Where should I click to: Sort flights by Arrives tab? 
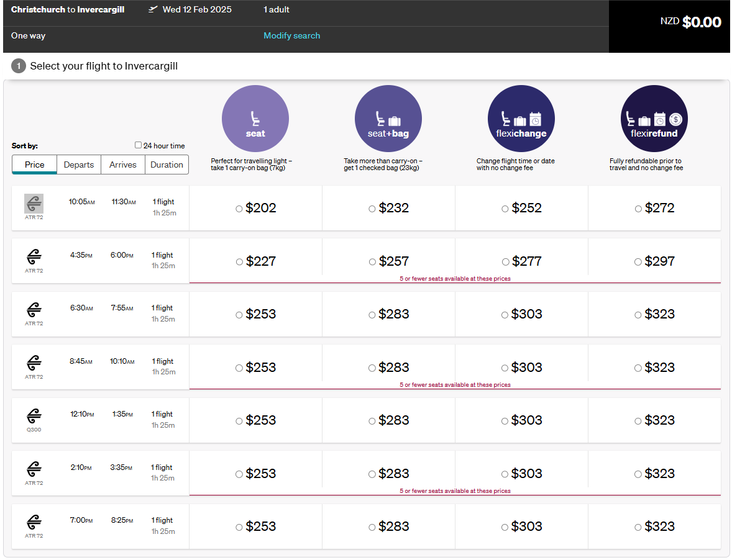point(123,165)
